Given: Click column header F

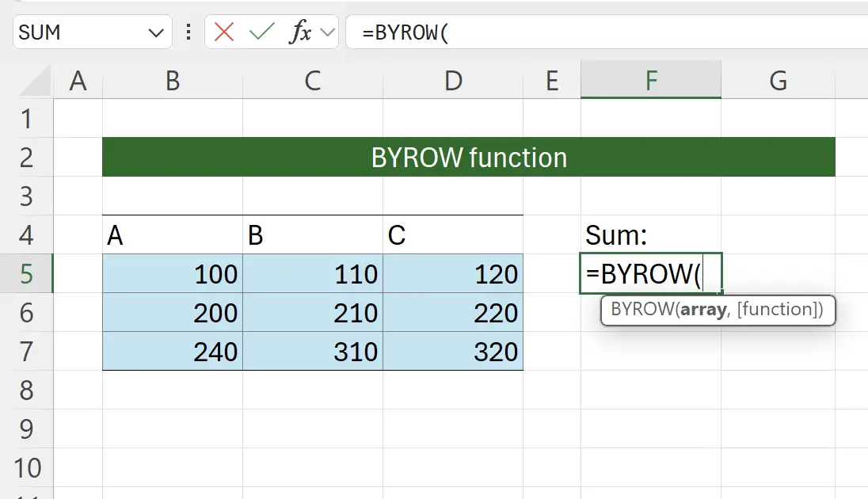Looking at the screenshot, I should click(650, 80).
